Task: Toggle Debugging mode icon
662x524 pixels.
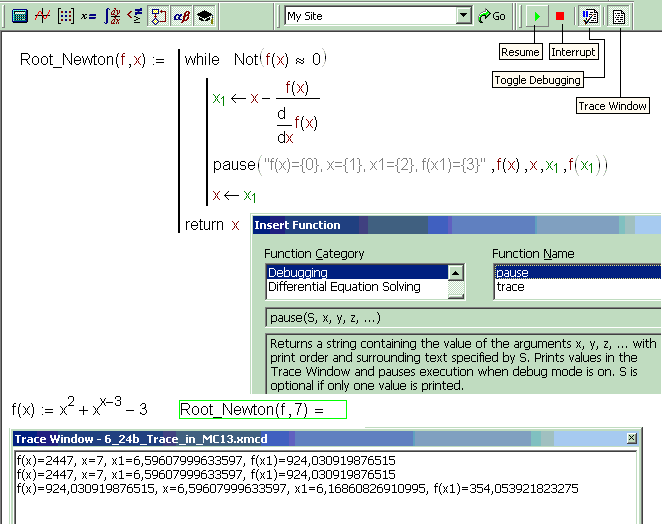Action: click(x=590, y=16)
